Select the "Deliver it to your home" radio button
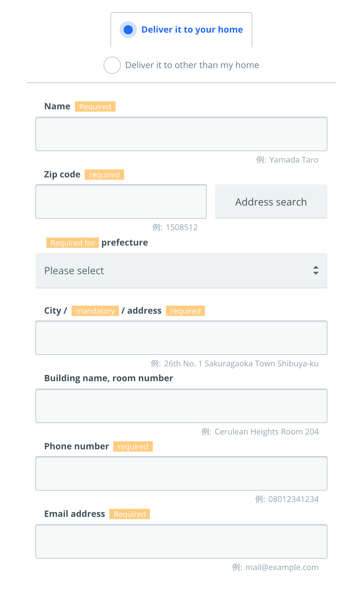The width and height of the screenshot is (364, 593). click(128, 30)
